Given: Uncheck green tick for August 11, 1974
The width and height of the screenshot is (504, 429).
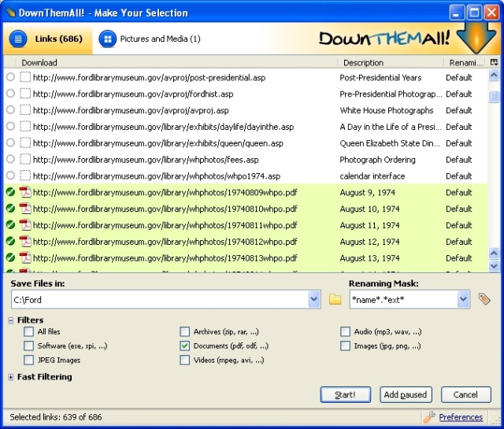Looking at the screenshot, I should [x=10, y=225].
